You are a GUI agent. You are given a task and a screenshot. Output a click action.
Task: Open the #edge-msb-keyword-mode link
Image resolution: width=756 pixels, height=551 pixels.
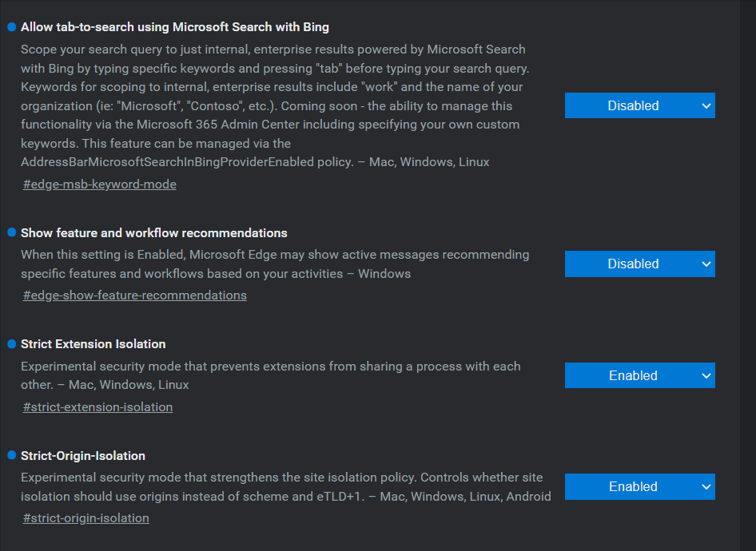click(100, 184)
